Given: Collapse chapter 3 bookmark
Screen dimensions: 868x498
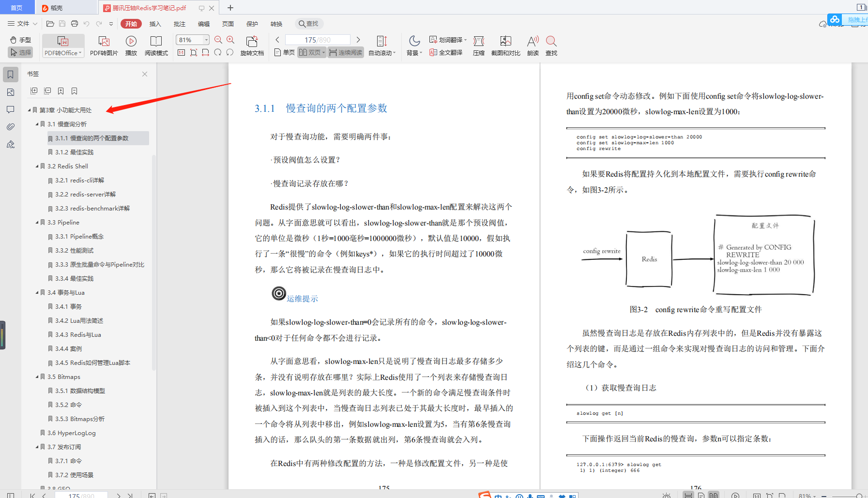Looking at the screenshot, I should click(29, 110).
